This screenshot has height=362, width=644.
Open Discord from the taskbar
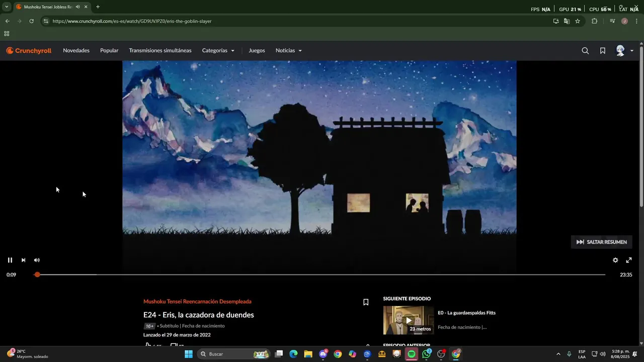pyautogui.click(x=323, y=354)
